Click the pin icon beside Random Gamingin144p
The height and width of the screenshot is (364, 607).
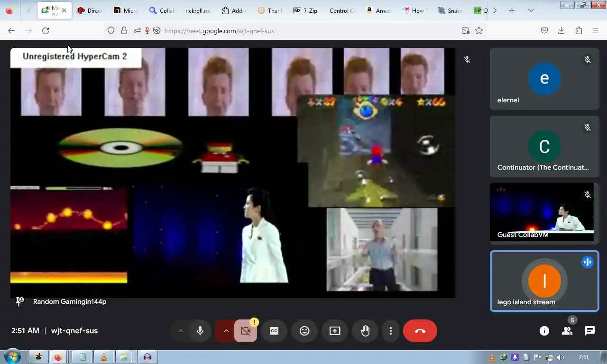tap(20, 301)
